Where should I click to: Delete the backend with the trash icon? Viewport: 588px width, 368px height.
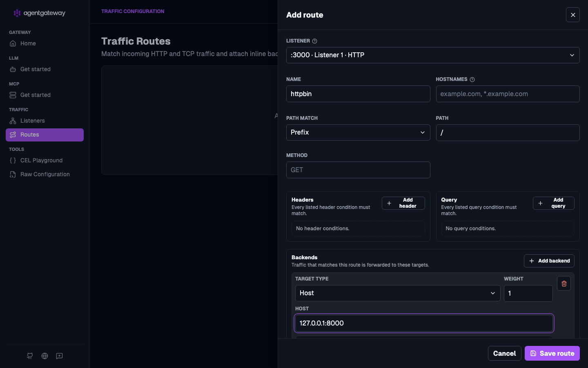click(x=564, y=283)
